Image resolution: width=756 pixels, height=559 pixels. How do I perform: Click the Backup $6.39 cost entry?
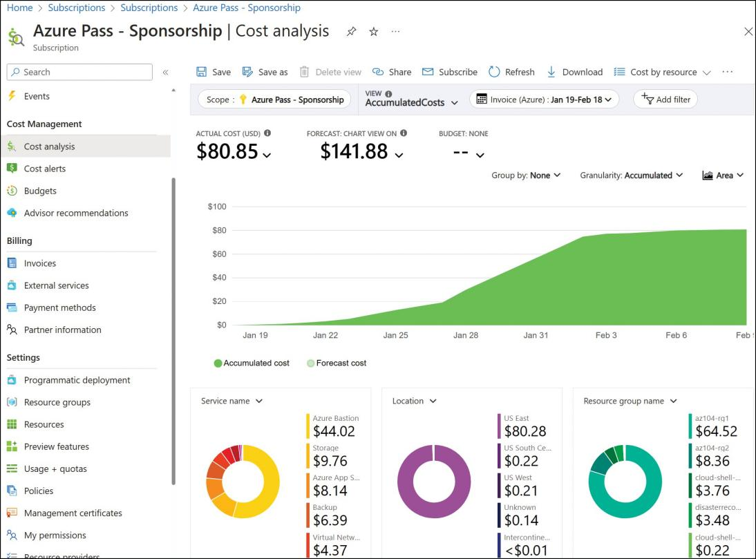tap(330, 515)
